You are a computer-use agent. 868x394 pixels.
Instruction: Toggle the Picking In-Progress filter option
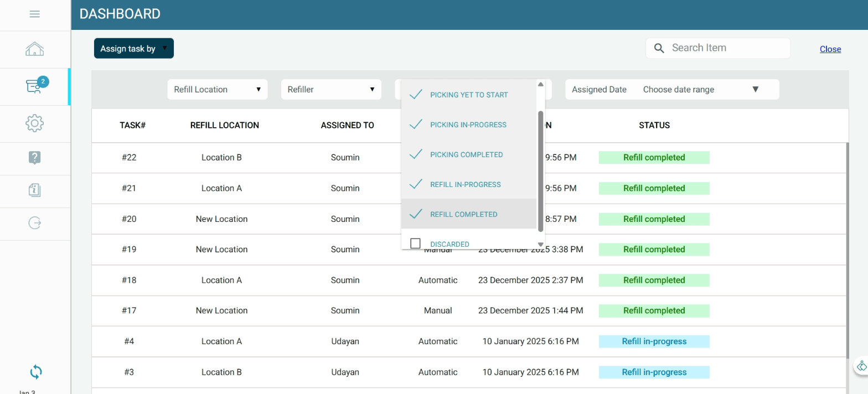[415, 125]
